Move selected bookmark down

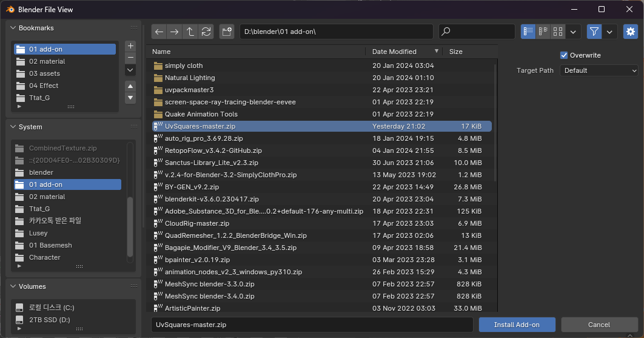click(130, 98)
